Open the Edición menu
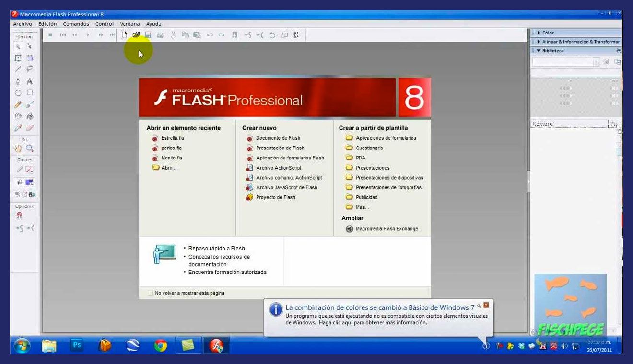 [x=47, y=24]
